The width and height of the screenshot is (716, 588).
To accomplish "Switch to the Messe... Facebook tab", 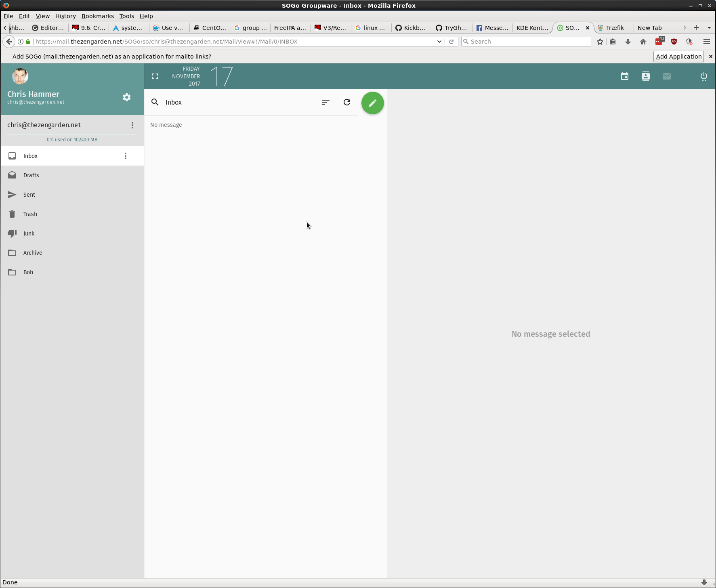I will [x=492, y=28].
